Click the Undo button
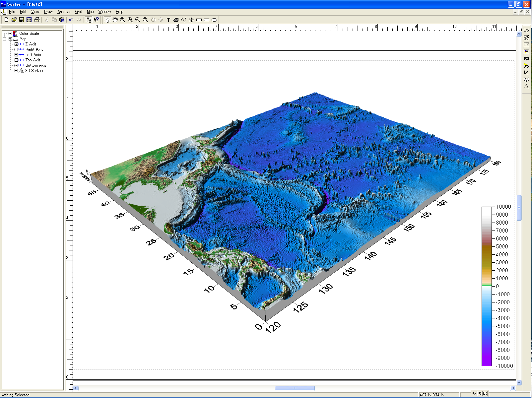This screenshot has width=532, height=398. point(71,20)
